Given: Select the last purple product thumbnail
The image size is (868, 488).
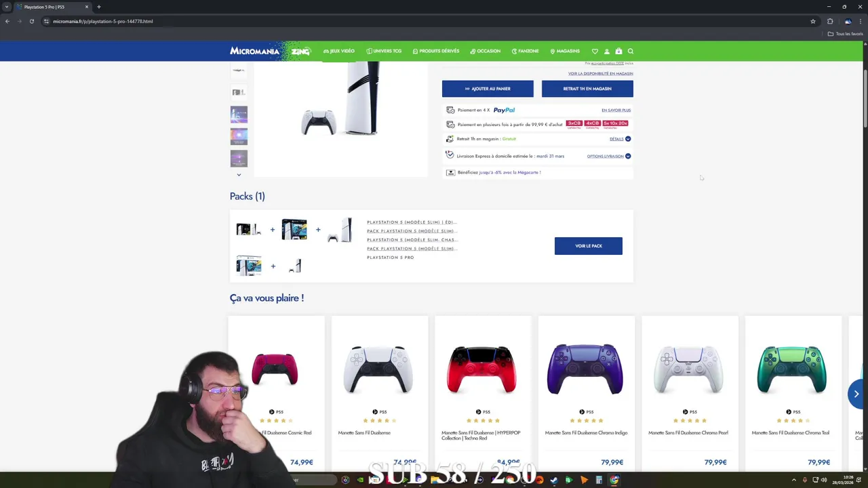Looking at the screenshot, I should point(239,159).
